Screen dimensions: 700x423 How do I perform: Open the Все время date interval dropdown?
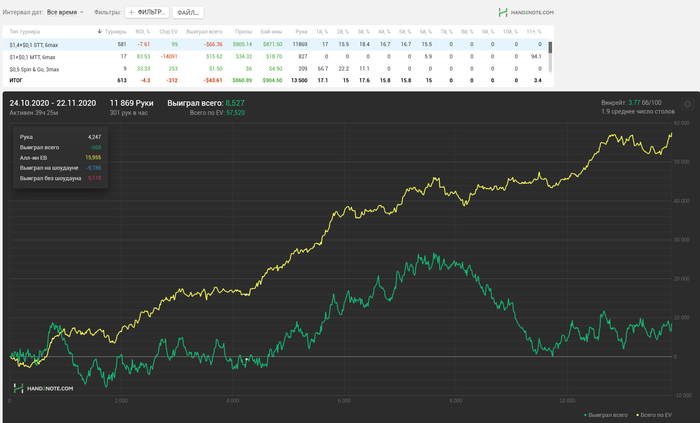coord(65,12)
